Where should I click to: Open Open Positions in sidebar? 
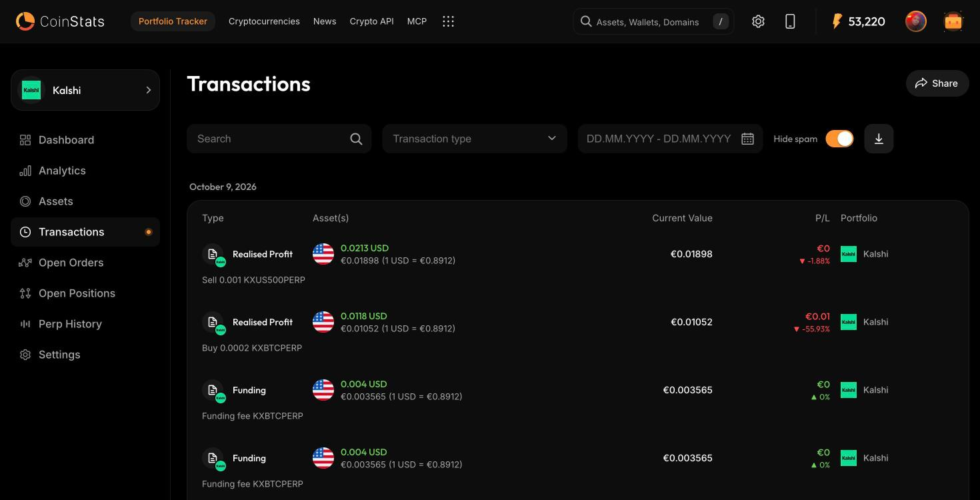pyautogui.click(x=85, y=293)
